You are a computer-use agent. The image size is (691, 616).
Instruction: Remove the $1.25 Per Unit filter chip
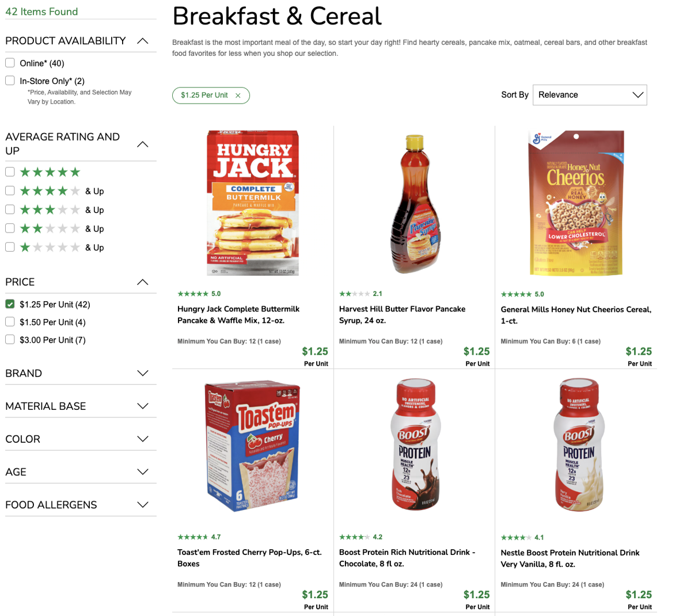(x=238, y=96)
